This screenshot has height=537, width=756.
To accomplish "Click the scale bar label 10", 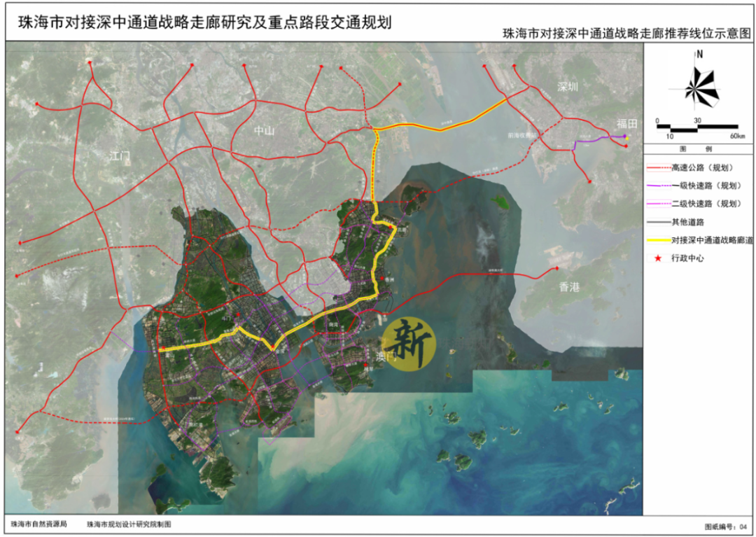I will pyautogui.click(x=670, y=137).
